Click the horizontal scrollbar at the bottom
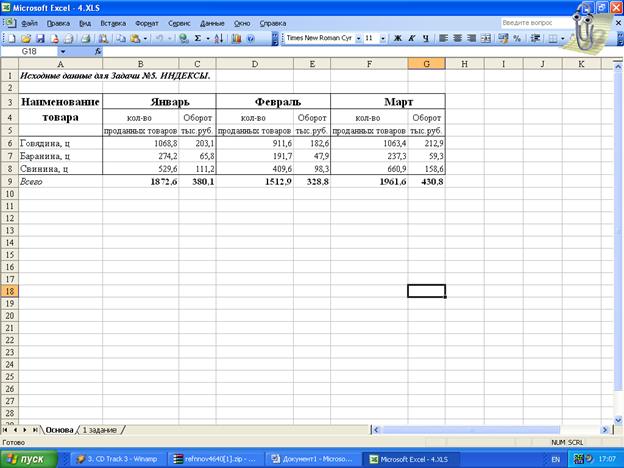The height and width of the screenshot is (468, 624). pos(400,429)
